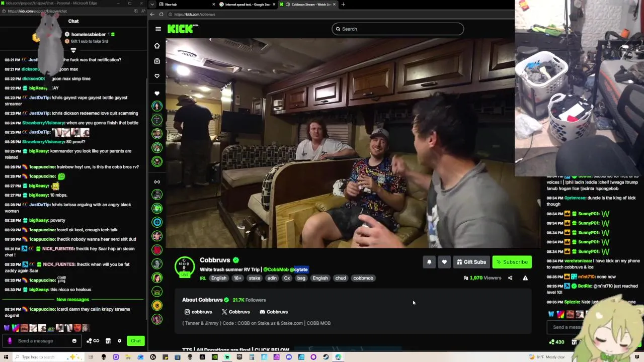
Task: Open the Kick hamburger sidebar menu
Action: pyautogui.click(x=158, y=29)
